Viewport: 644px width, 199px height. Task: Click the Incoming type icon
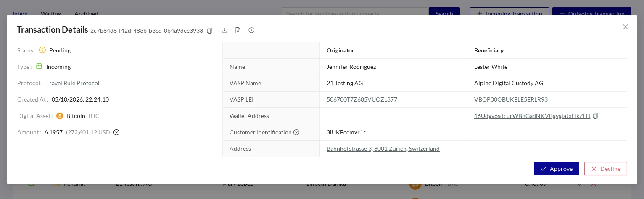coord(39,66)
